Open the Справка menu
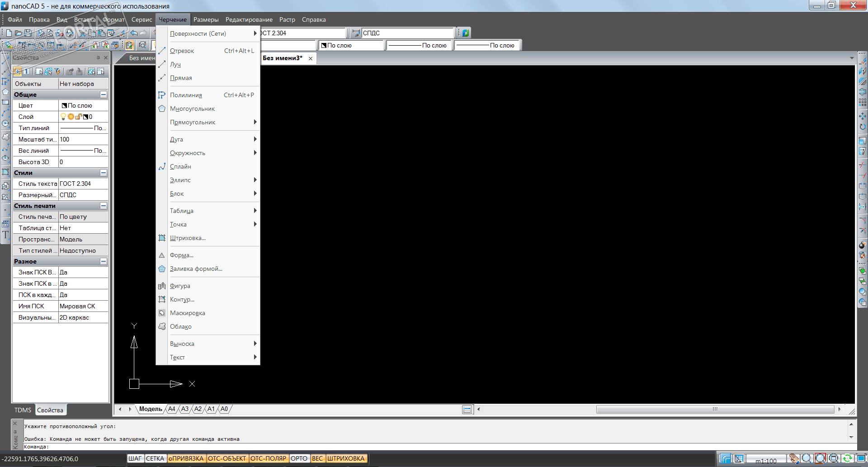868x467 pixels. (314, 19)
